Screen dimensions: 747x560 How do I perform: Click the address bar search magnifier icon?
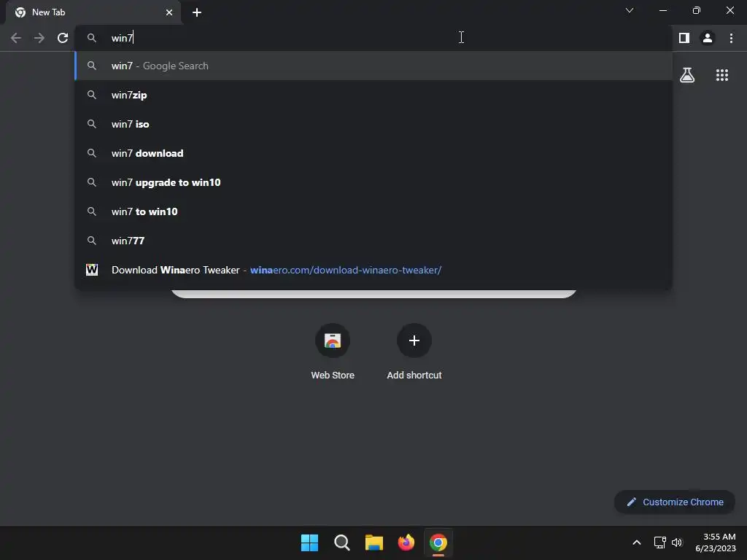point(92,38)
